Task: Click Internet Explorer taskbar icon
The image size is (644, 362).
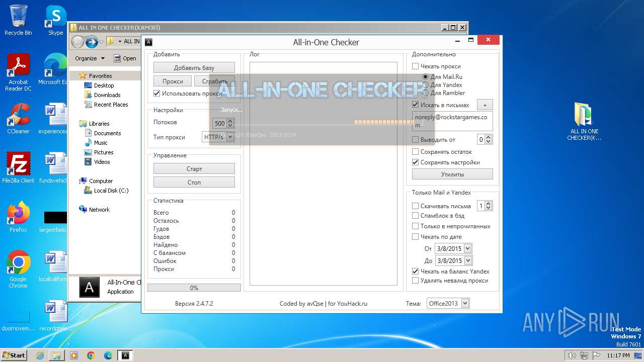Action: (40, 355)
